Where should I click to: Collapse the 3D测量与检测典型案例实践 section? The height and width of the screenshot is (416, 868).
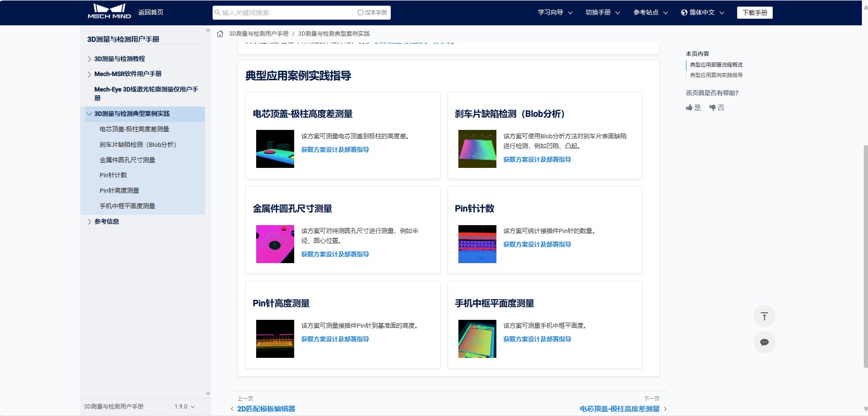[x=89, y=114]
